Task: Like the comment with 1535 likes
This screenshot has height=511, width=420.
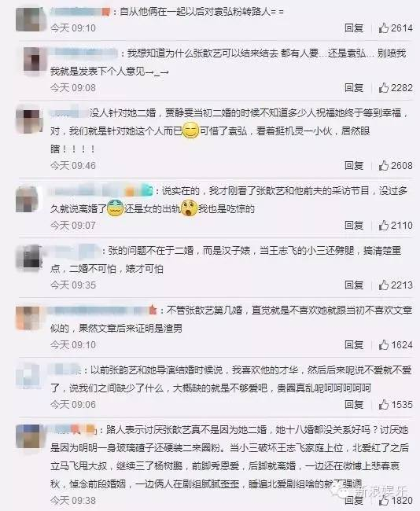Action: (x=384, y=404)
